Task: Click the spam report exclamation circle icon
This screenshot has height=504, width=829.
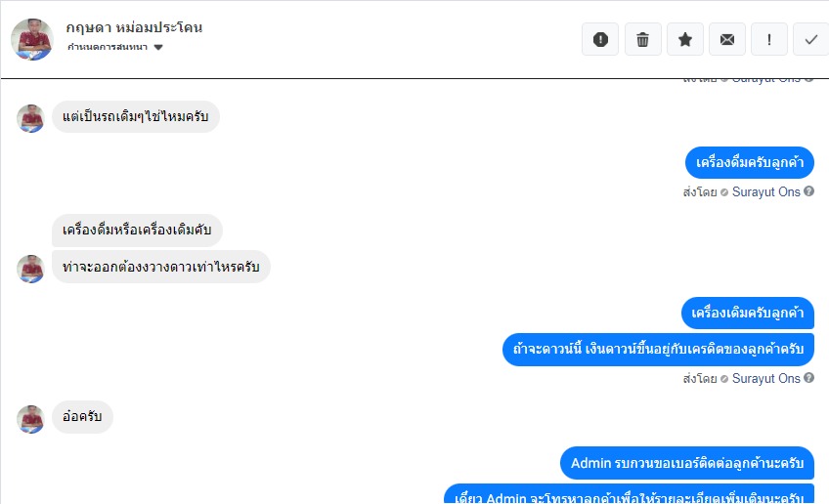Action: [x=600, y=39]
